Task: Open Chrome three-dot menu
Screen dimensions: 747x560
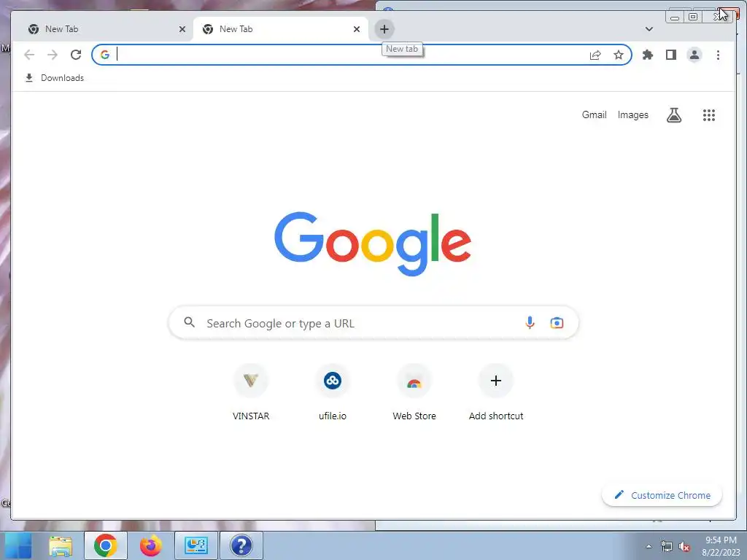Action: point(718,55)
